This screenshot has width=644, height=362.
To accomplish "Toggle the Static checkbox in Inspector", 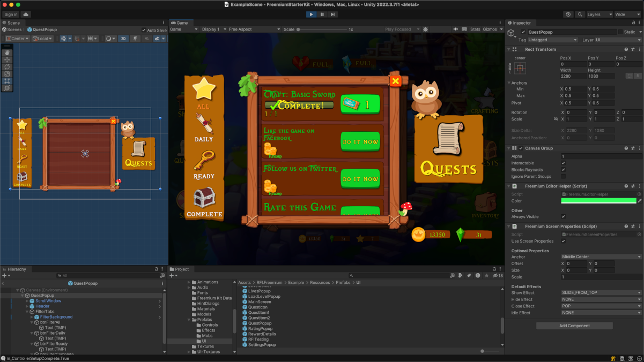I will pyautogui.click(x=620, y=32).
